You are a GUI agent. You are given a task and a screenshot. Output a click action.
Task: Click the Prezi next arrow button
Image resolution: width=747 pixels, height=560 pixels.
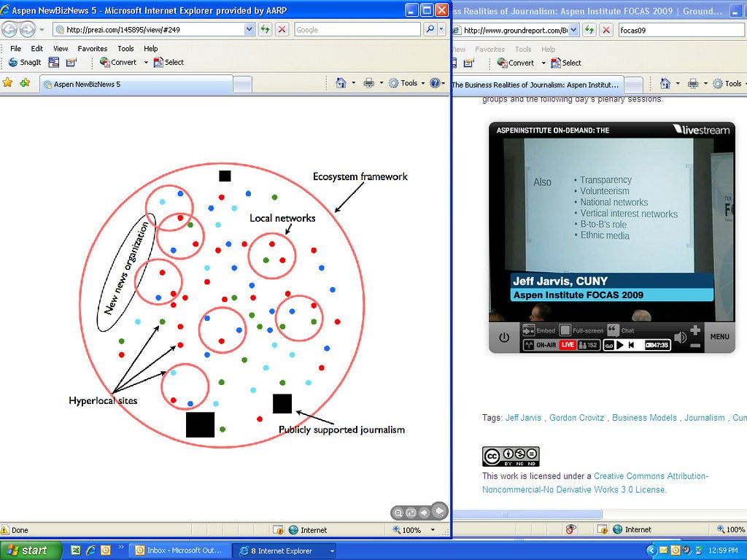click(439, 511)
